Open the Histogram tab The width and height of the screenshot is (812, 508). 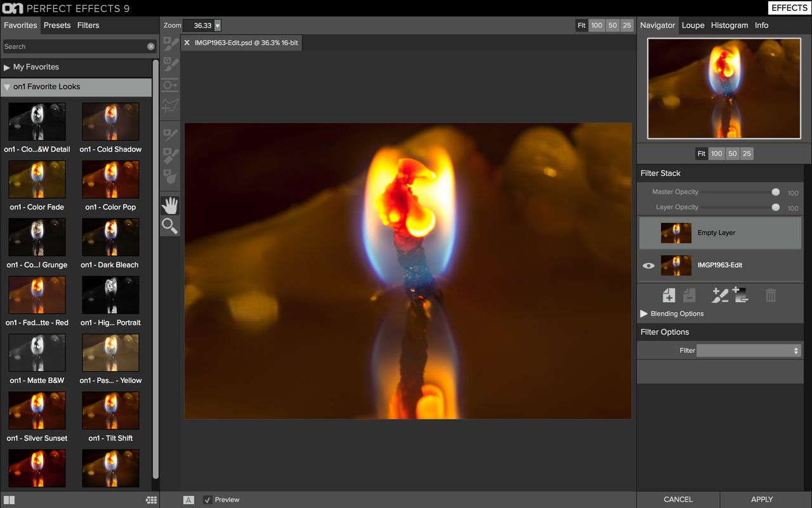click(x=730, y=25)
